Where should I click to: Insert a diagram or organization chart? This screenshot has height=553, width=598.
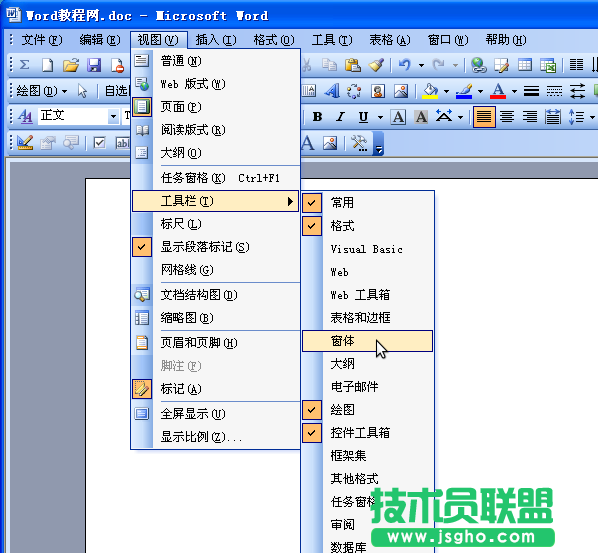(354, 91)
